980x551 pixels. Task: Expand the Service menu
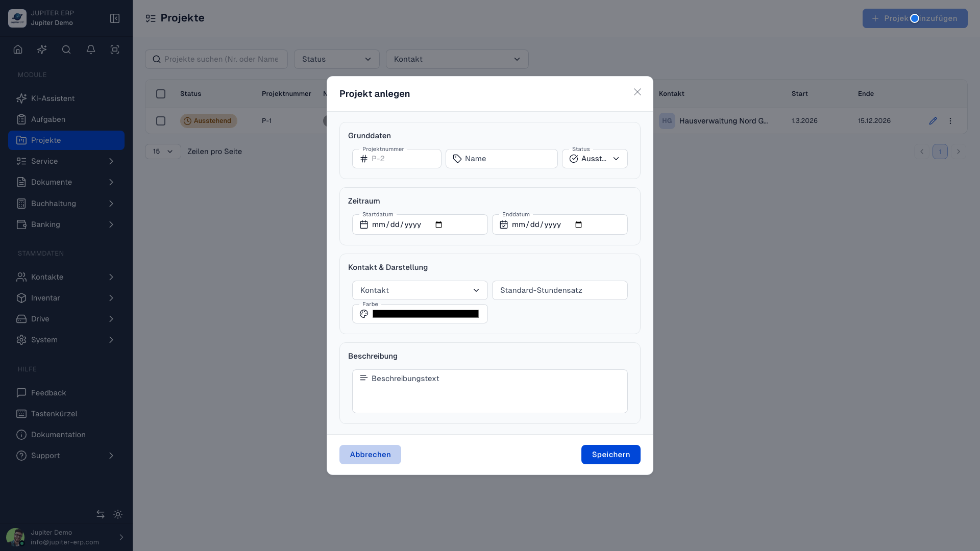(x=66, y=161)
